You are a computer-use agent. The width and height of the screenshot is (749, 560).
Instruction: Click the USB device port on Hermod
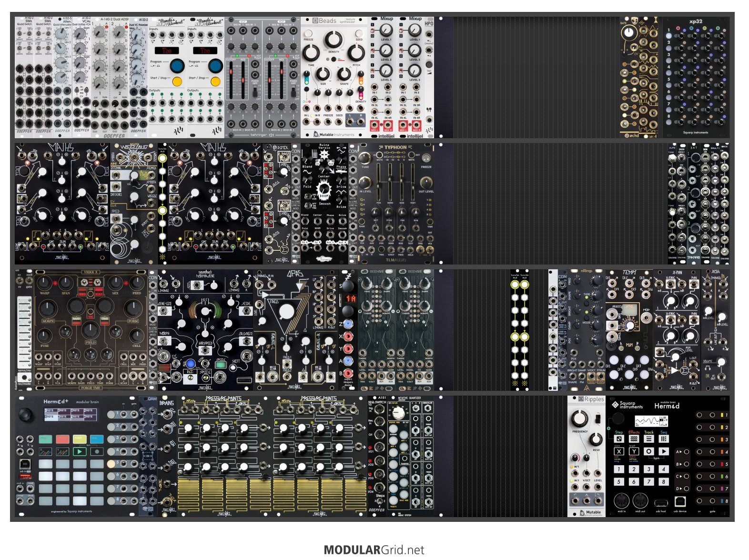680,501
